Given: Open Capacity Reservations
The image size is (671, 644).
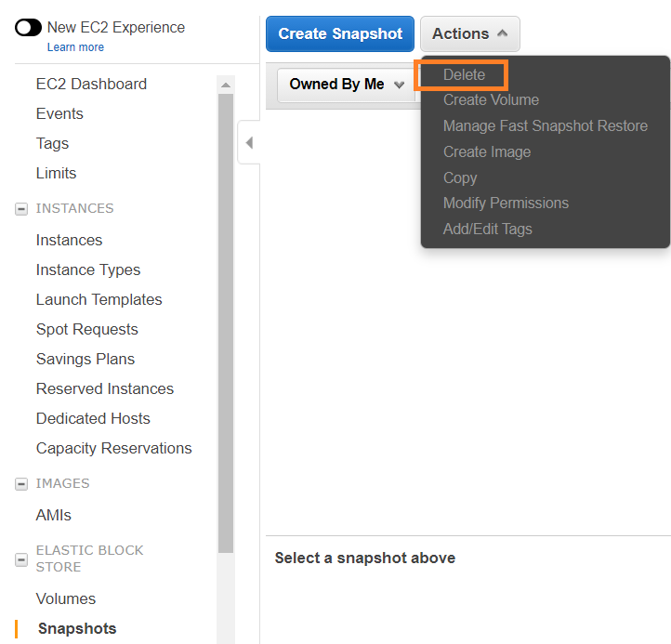Looking at the screenshot, I should 113,448.
